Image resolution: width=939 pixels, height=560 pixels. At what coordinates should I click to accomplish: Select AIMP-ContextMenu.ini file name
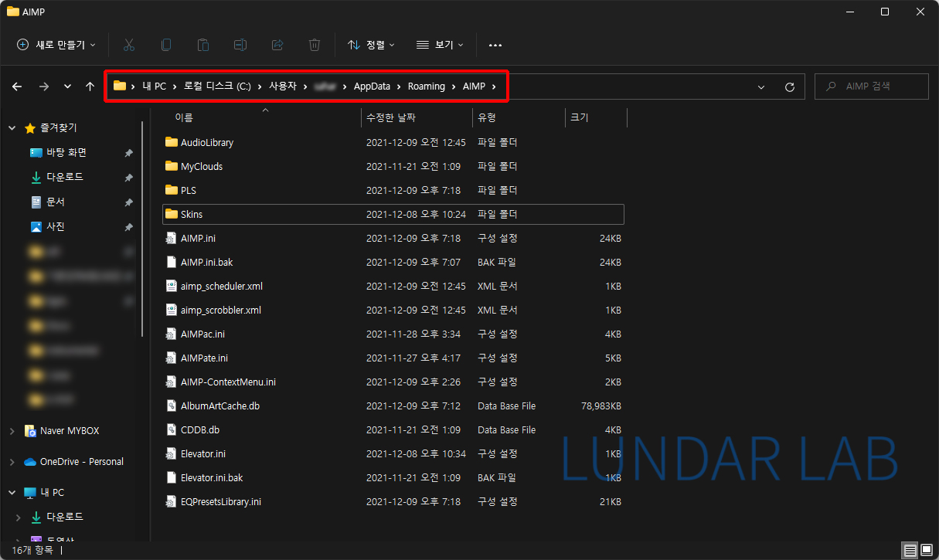tap(228, 382)
